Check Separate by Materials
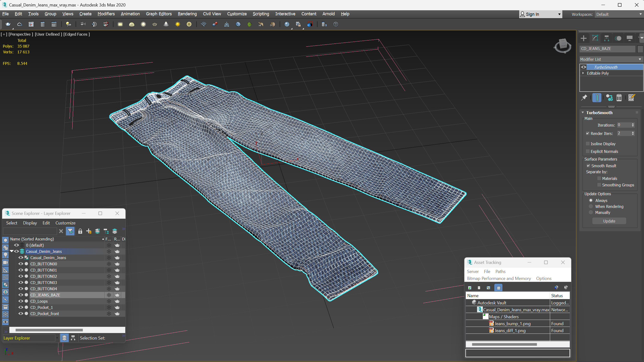 (x=599, y=178)
